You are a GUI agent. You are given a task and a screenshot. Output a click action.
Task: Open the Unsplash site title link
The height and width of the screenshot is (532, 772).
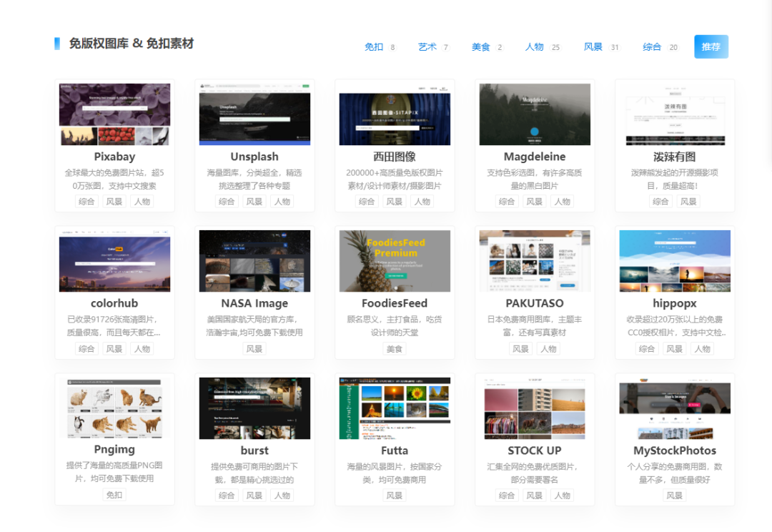coord(254,156)
